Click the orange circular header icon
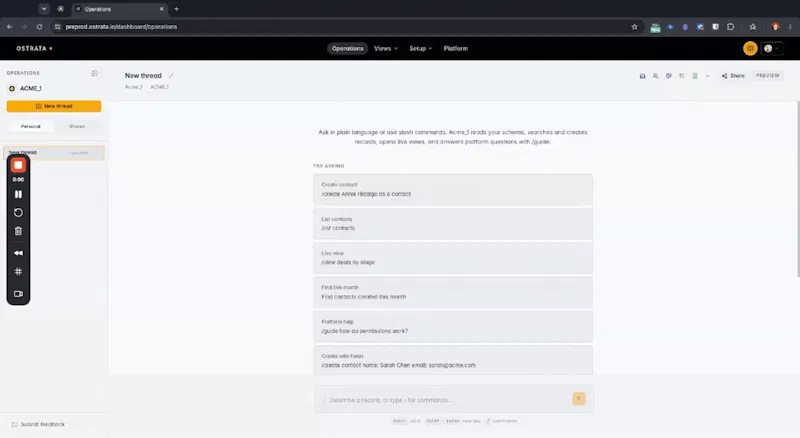 tap(750, 48)
